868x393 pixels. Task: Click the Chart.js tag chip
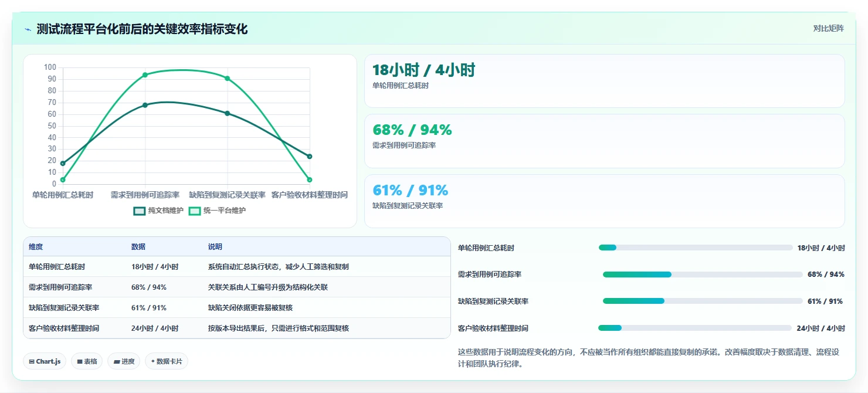click(x=45, y=361)
